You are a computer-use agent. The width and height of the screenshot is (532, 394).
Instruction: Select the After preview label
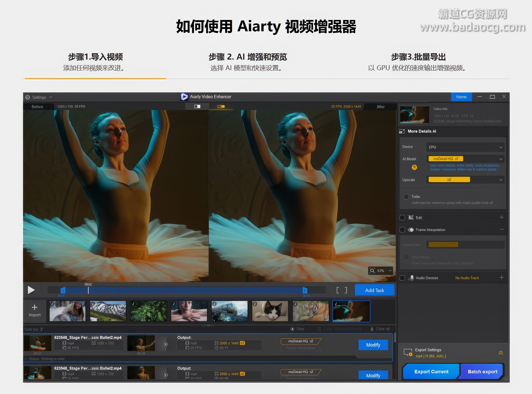click(x=380, y=107)
